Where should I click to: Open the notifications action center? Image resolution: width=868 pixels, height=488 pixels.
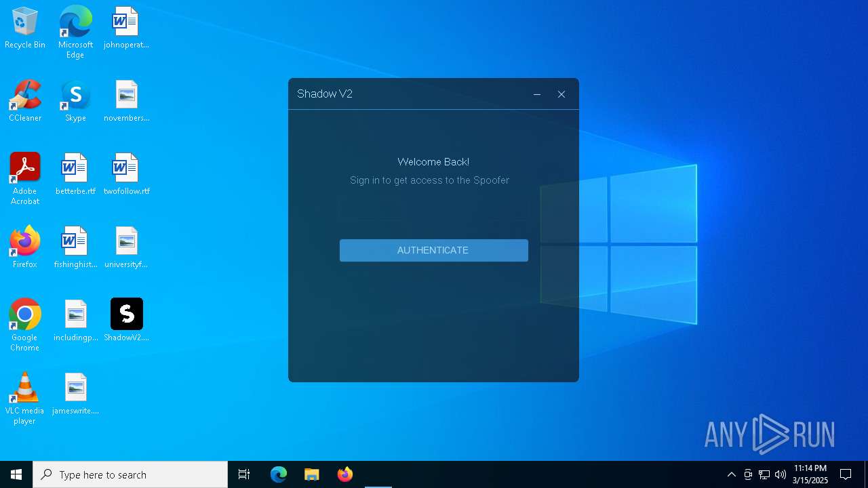pyautogui.click(x=846, y=474)
